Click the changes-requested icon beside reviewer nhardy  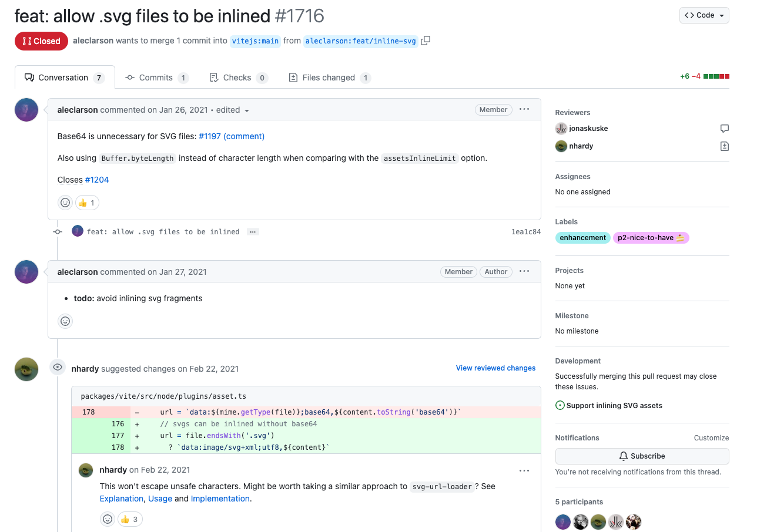pos(724,146)
